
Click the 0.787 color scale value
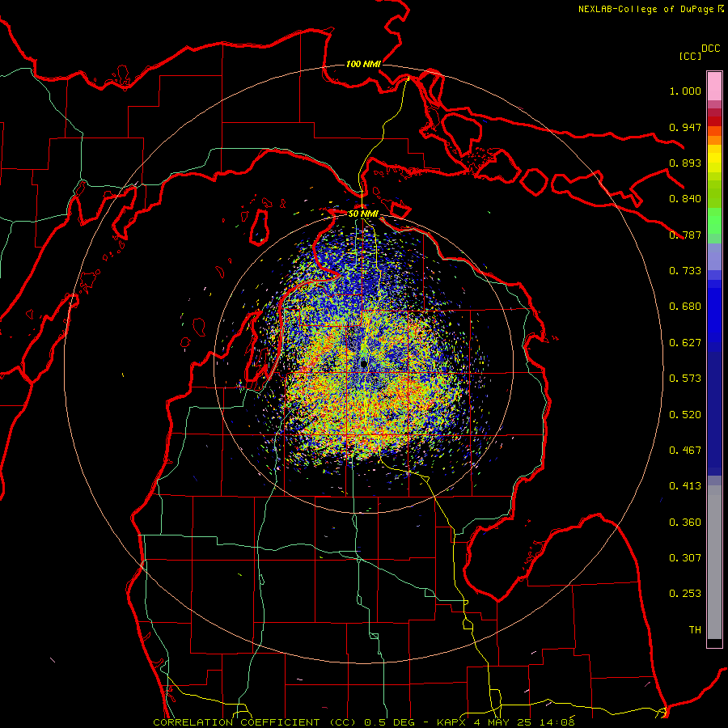[x=685, y=235]
